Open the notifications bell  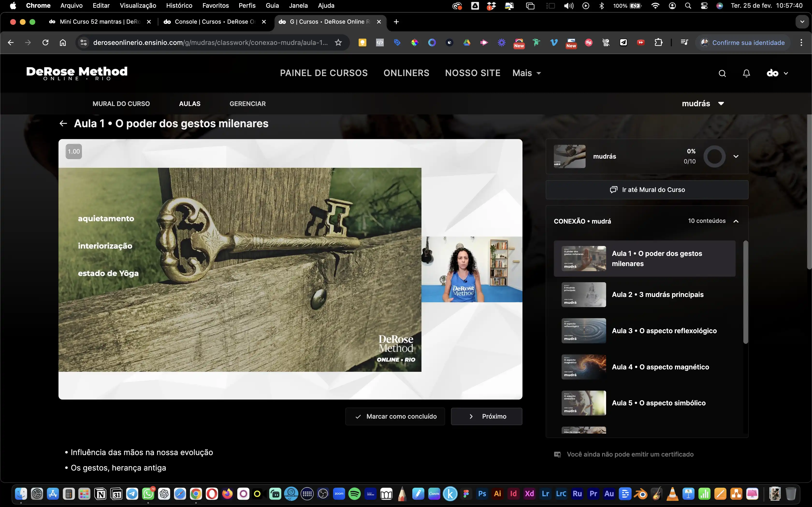tap(746, 73)
